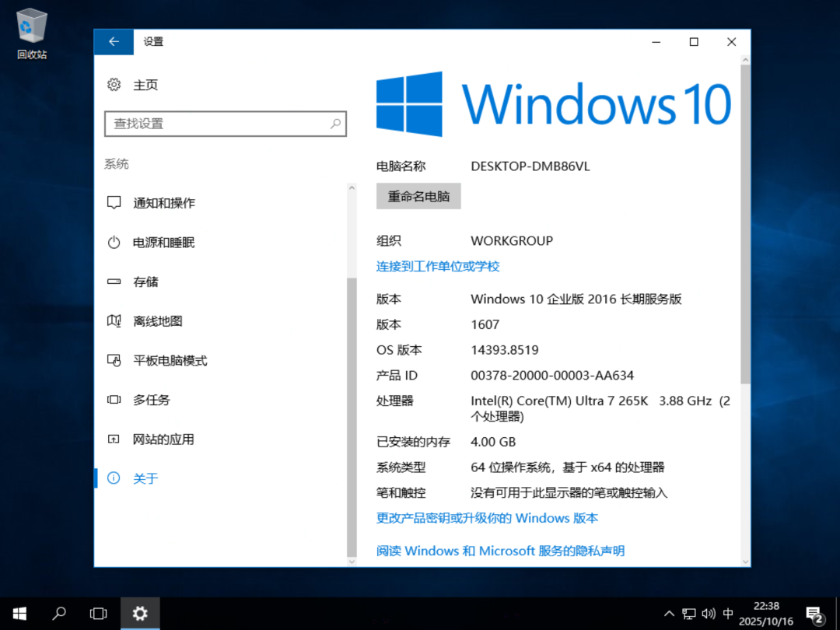Click the 关于 info icon
The width and height of the screenshot is (840, 630).
point(114,478)
